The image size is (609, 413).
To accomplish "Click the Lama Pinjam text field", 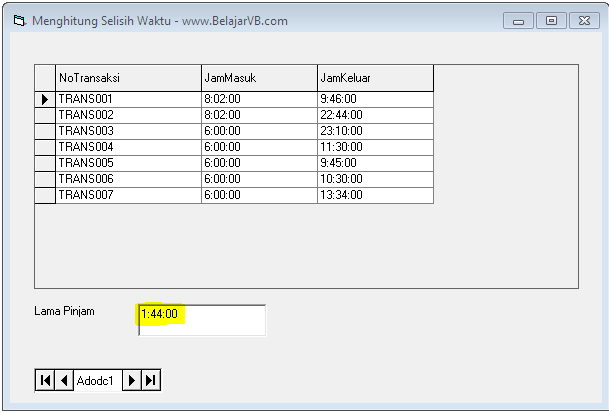I will (x=202, y=320).
